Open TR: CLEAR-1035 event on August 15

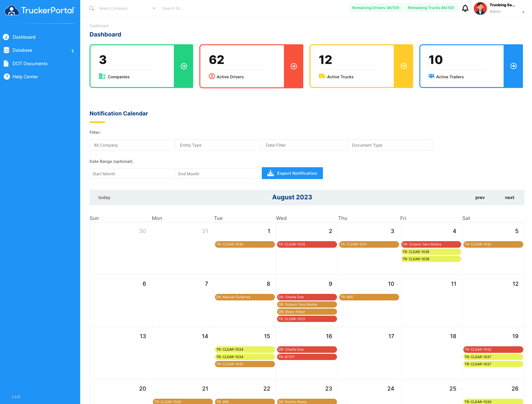coord(245,364)
